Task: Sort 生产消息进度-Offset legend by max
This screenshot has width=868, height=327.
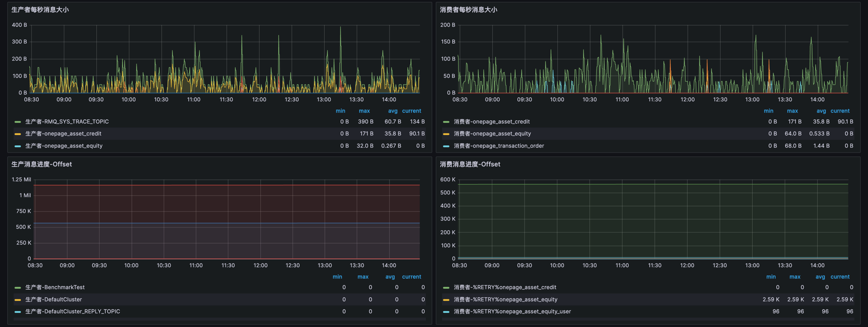Action: pyautogui.click(x=363, y=277)
